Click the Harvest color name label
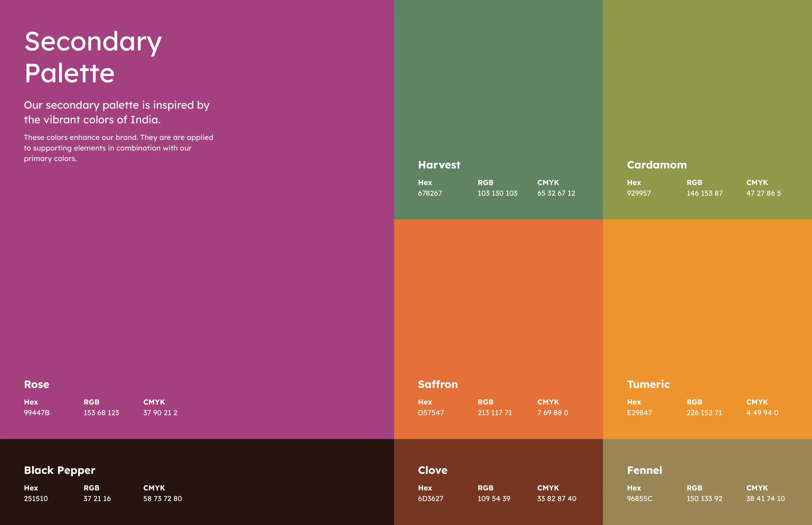Viewport: 812px width, 525px height. [x=439, y=165]
